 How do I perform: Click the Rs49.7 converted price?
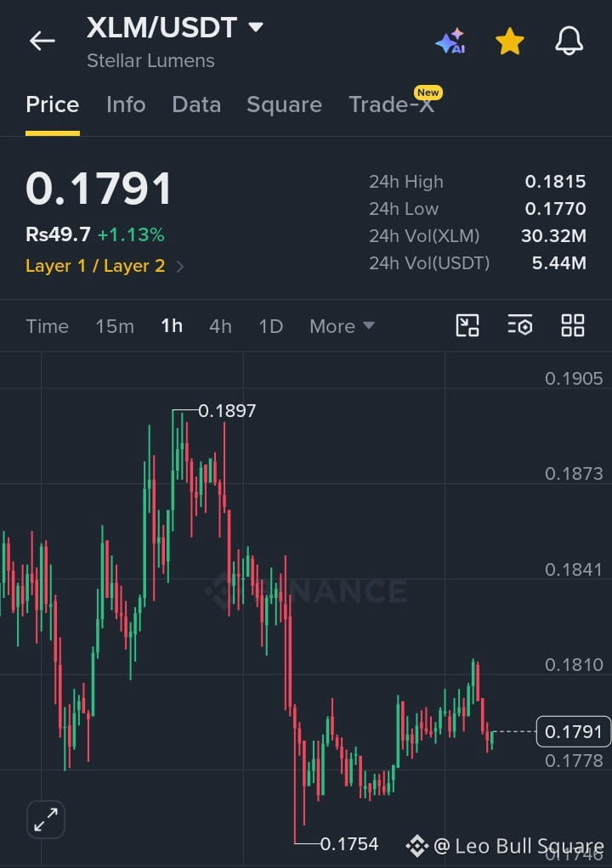point(58,234)
